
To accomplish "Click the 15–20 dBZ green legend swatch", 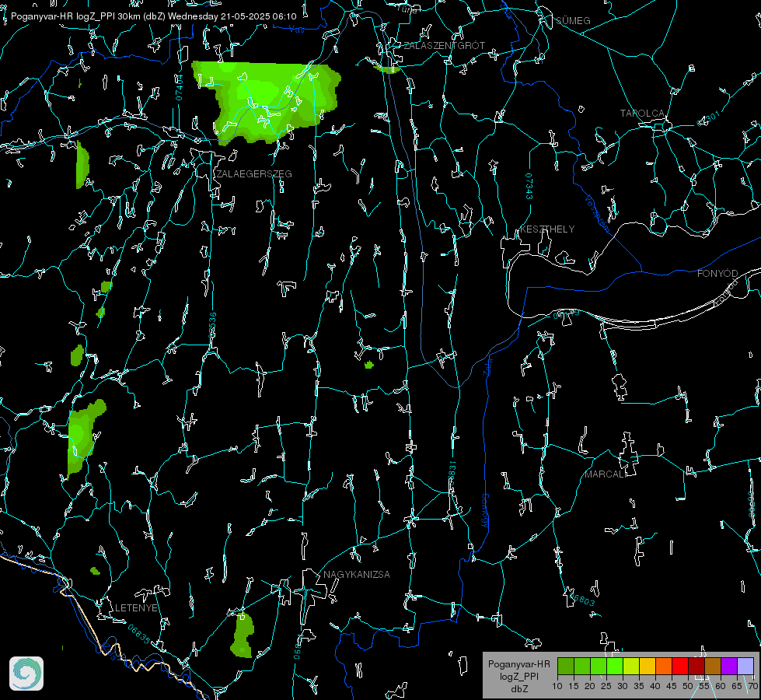I will (x=582, y=666).
